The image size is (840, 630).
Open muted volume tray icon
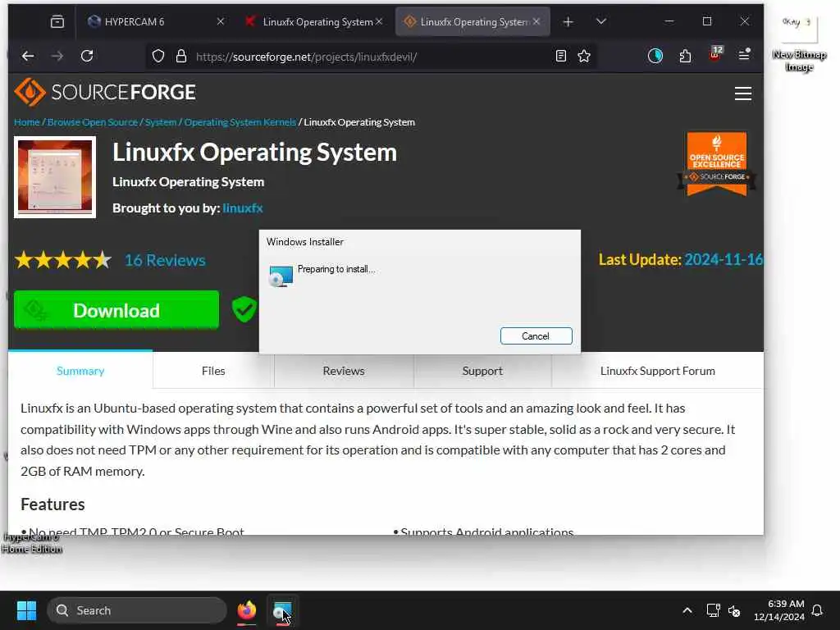click(734, 610)
